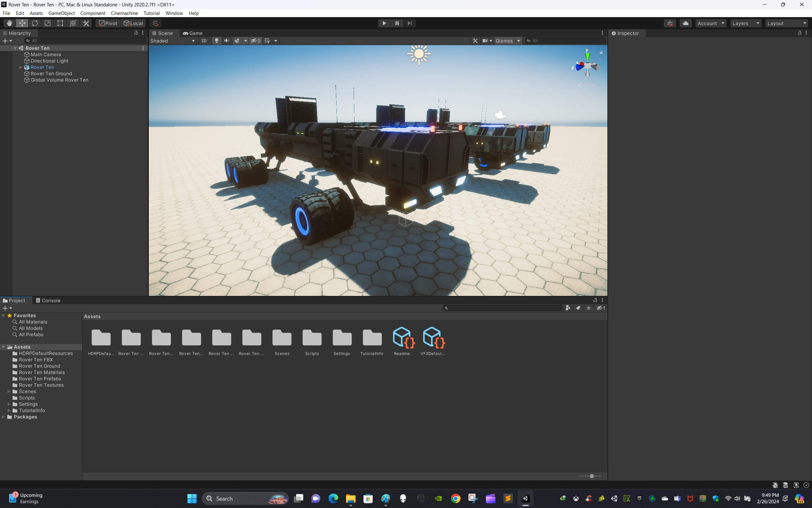Open Account dropdown
This screenshot has width=812, height=508.
(x=711, y=23)
